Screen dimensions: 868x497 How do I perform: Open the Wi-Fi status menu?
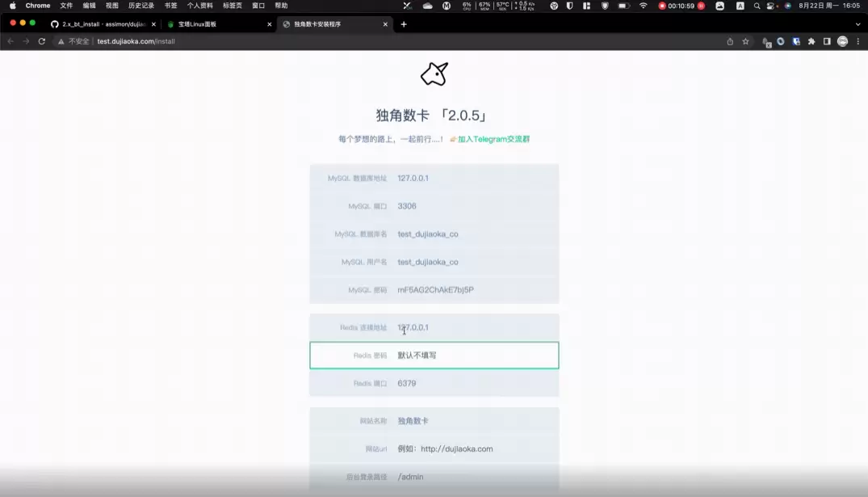pyautogui.click(x=644, y=6)
